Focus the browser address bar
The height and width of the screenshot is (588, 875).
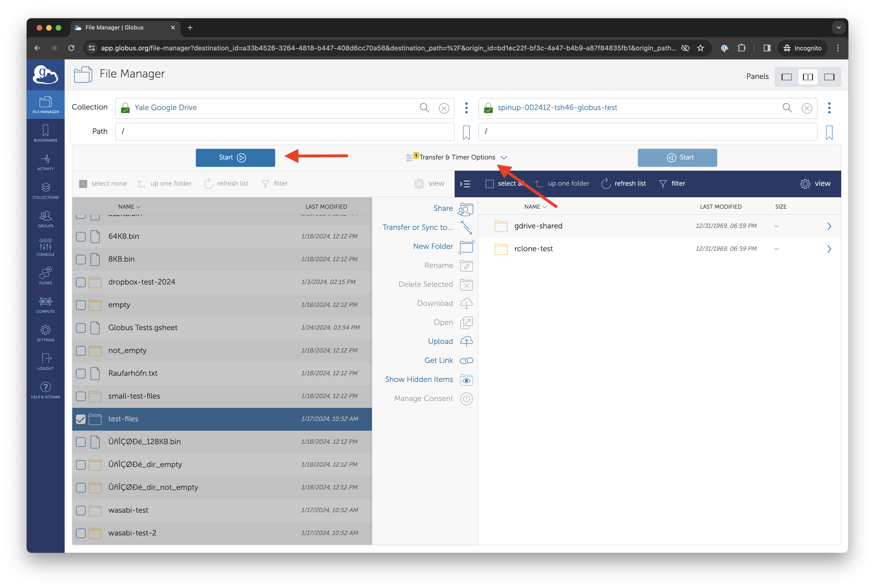(388, 48)
